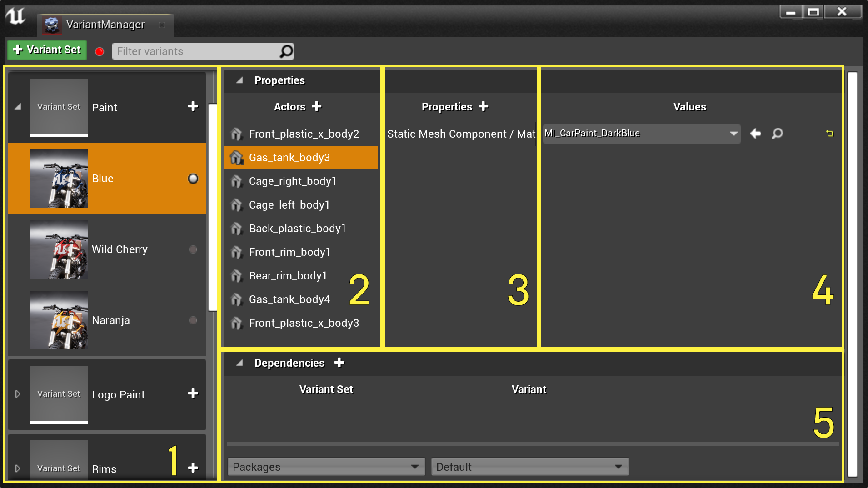Add a variant to Logo Paint set

[x=193, y=393]
